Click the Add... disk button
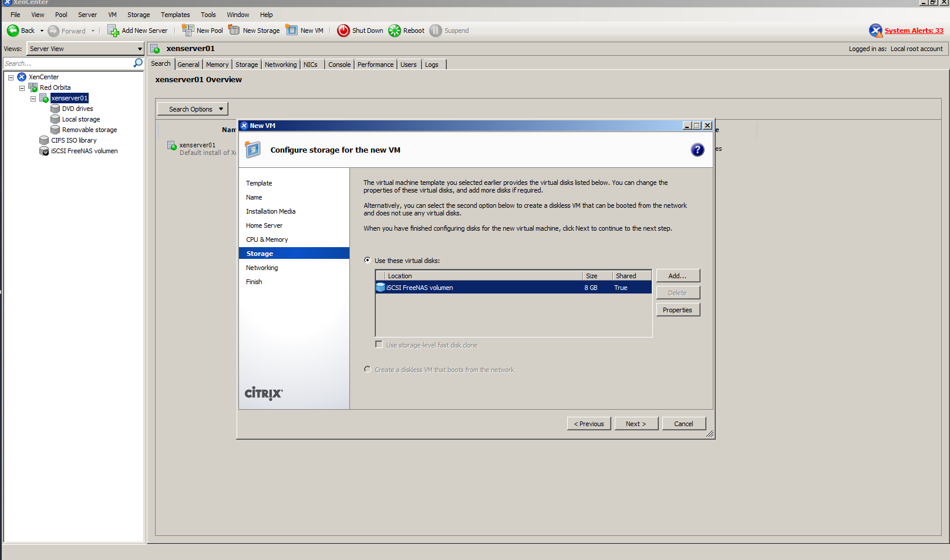Image resolution: width=950 pixels, height=560 pixels. tap(678, 276)
